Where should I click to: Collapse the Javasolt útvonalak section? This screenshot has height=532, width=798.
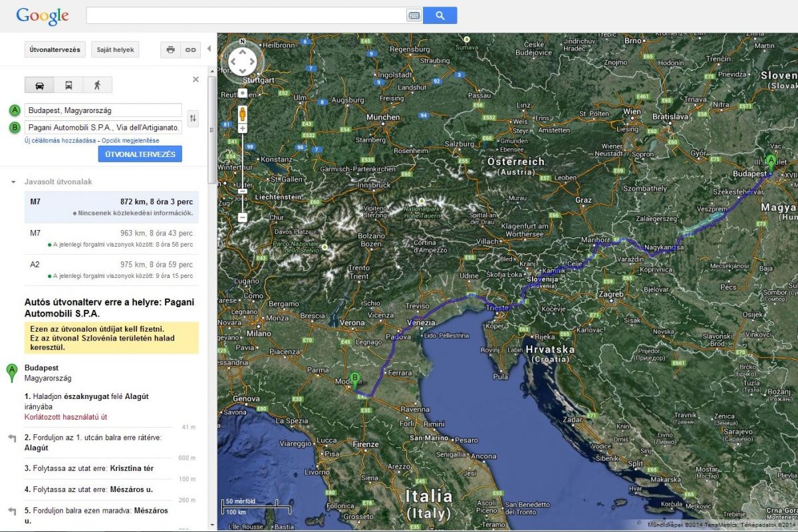click(13, 182)
